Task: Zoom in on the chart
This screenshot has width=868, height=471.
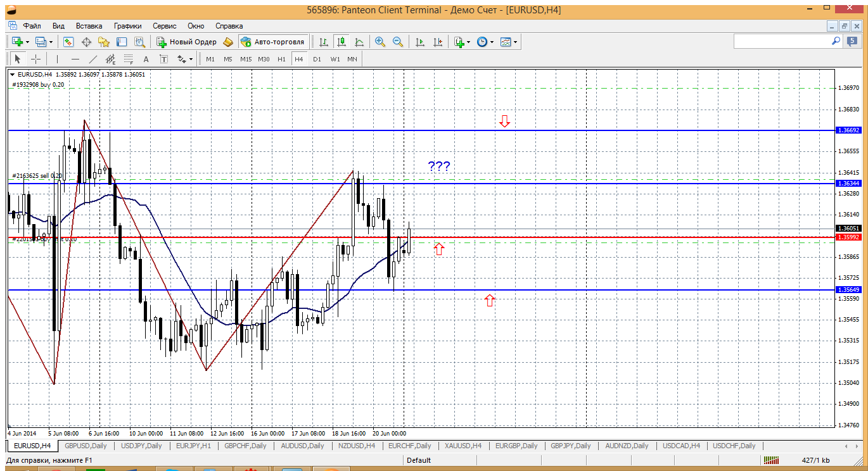Action: pos(380,42)
